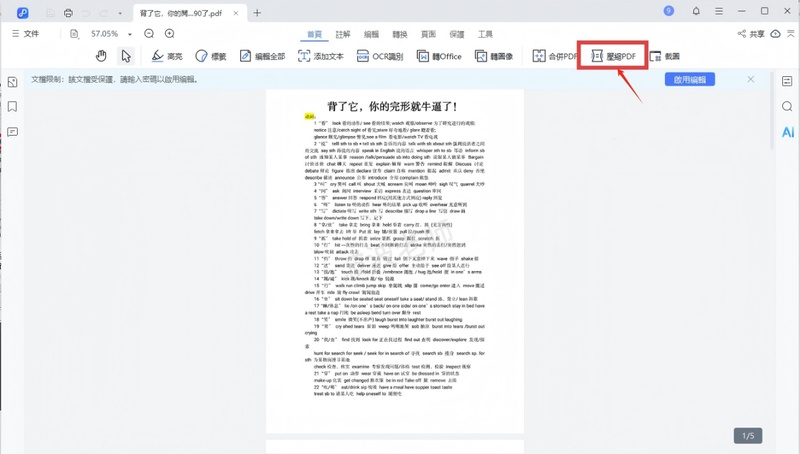The width and height of the screenshot is (800, 454).
Task: Choose the 標籤 sticker tool
Action: (211, 56)
